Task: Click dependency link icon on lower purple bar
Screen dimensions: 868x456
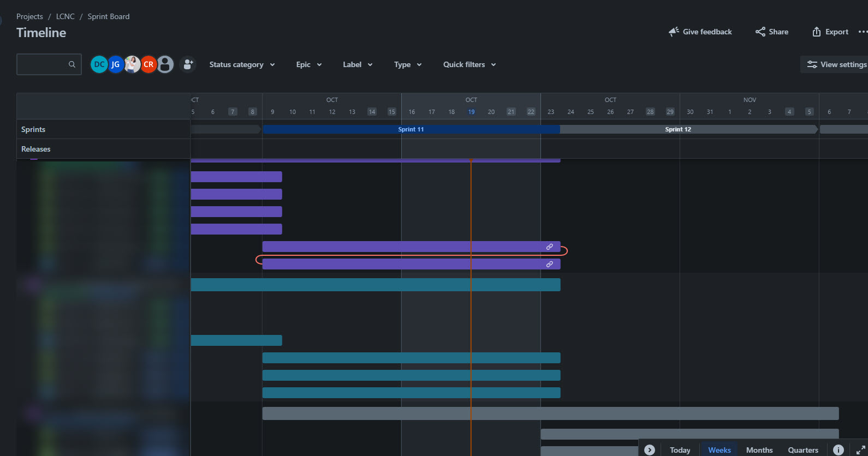Action: coord(550,264)
